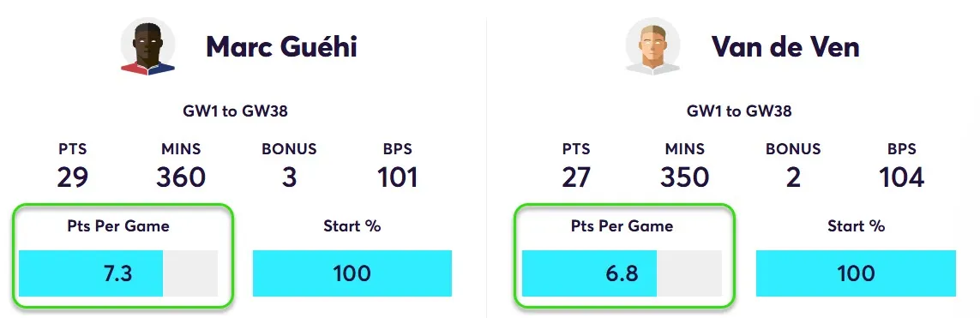Screen dimensions: 980x318
Task: Click Guéhi's BPS value 101
Action: [x=398, y=178]
